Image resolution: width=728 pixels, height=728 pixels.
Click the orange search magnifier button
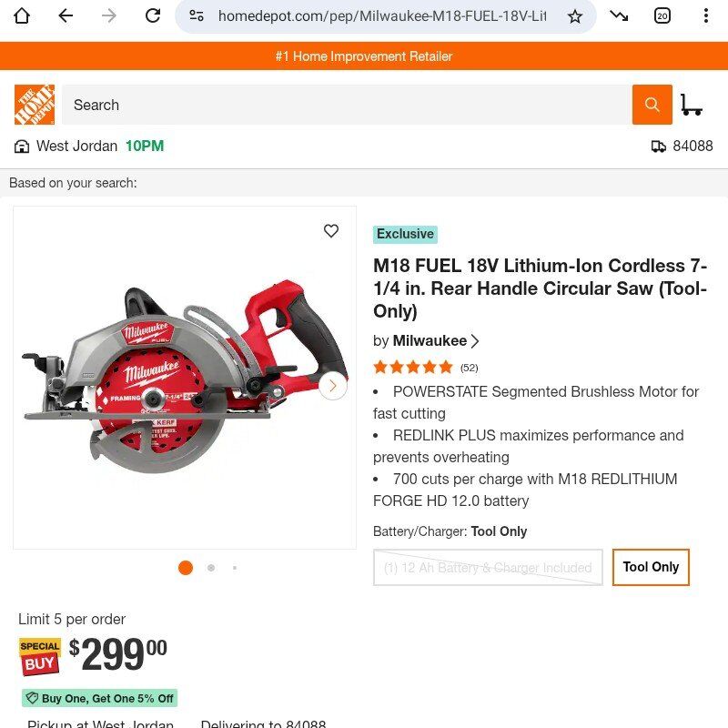652,105
